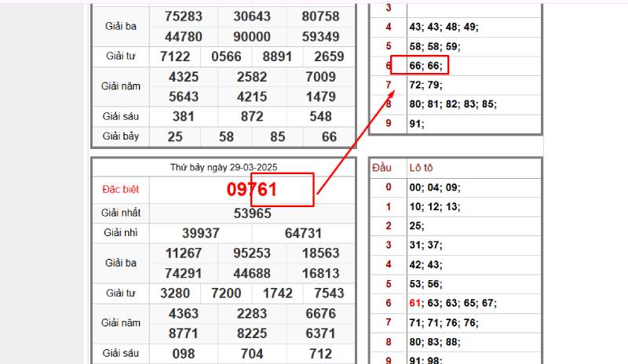Screen dimensions: 628x364
Task: Select Giải sáu number 872 in upper table
Action: 252,116
